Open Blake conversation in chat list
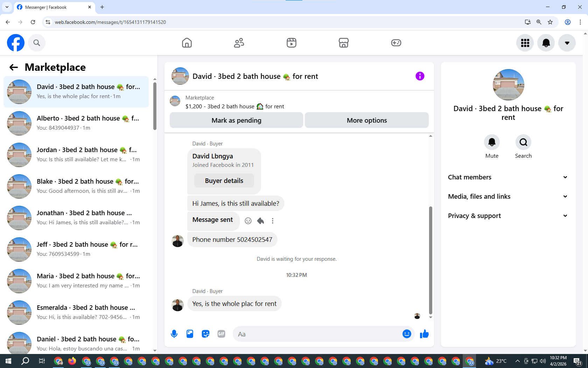The height and width of the screenshot is (368, 588). click(x=76, y=186)
